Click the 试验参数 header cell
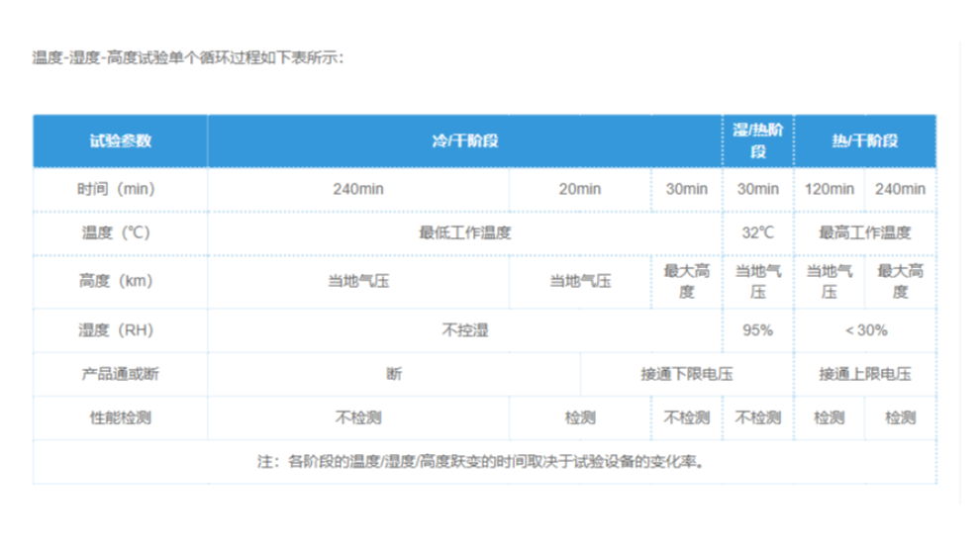Viewport: 980px width, 549px height. click(120, 140)
